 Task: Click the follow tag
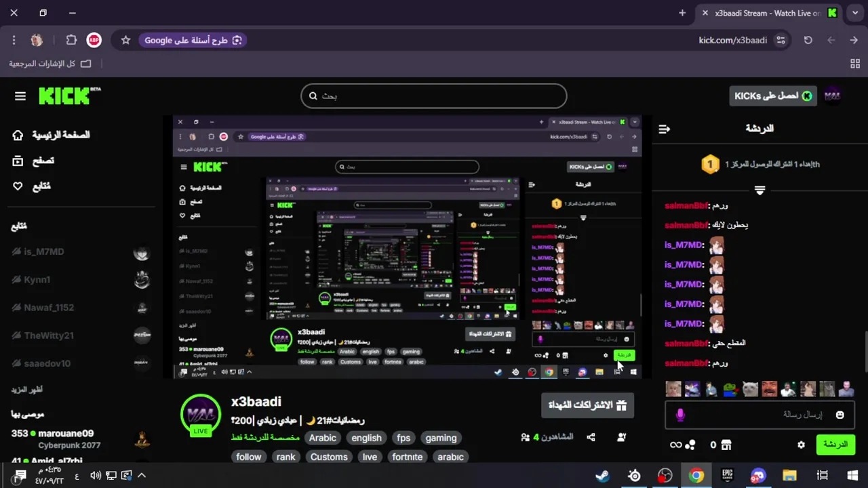coord(249,457)
